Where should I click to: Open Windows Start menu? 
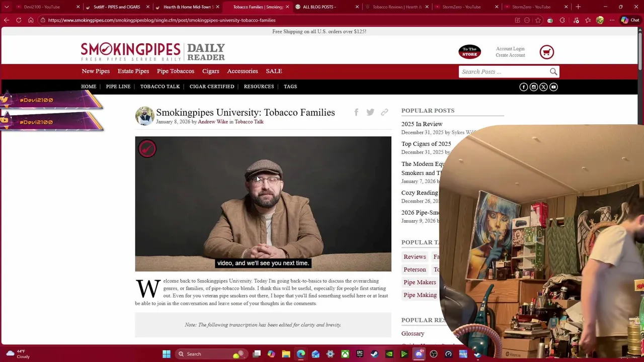(x=167, y=354)
